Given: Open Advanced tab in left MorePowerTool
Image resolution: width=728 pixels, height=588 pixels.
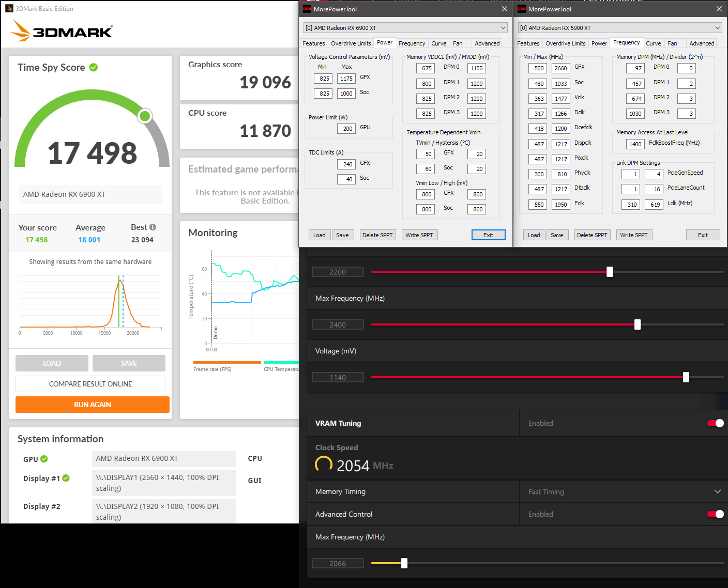Looking at the screenshot, I should tap(487, 43).
